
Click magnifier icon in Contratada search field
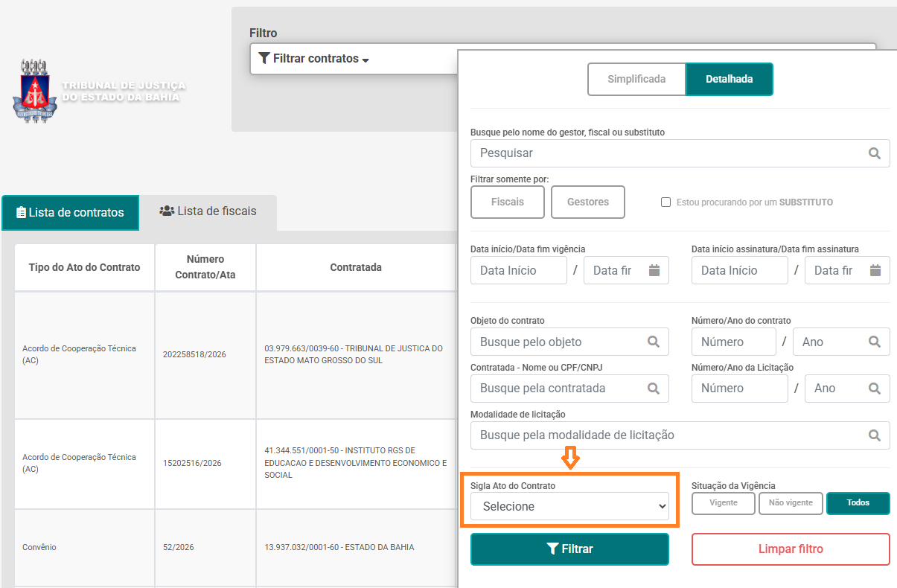point(653,388)
